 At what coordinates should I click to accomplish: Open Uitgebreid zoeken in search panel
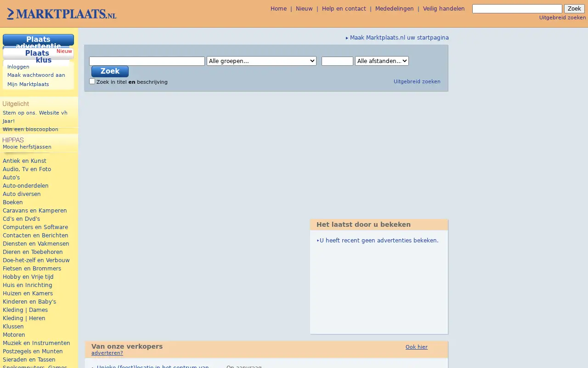[x=417, y=81]
